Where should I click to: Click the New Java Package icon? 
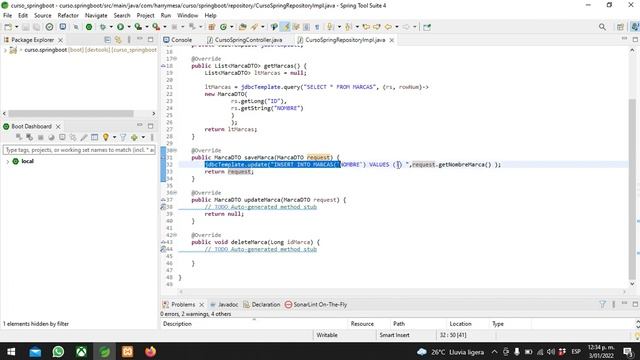tap(212, 27)
